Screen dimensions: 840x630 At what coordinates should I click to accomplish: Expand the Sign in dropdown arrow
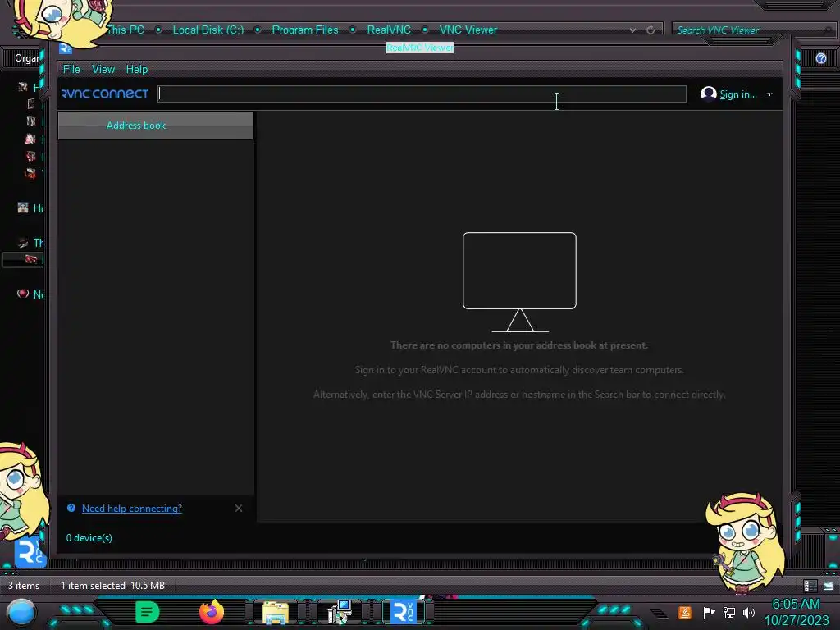(769, 94)
